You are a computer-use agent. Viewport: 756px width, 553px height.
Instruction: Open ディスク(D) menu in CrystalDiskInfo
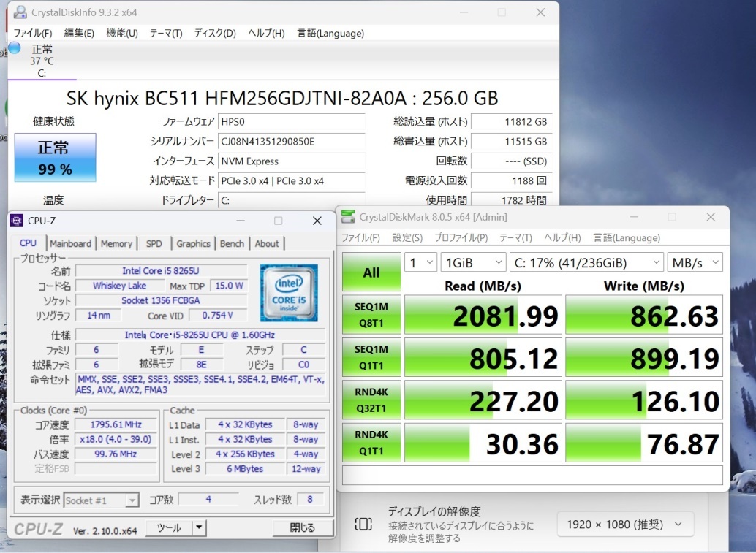(215, 33)
